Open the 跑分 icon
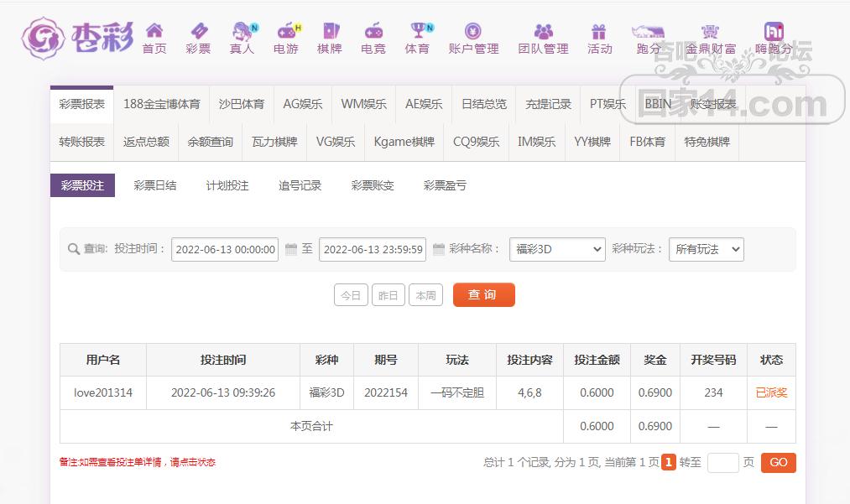Viewport: 850px width, 504px height. 648,31
